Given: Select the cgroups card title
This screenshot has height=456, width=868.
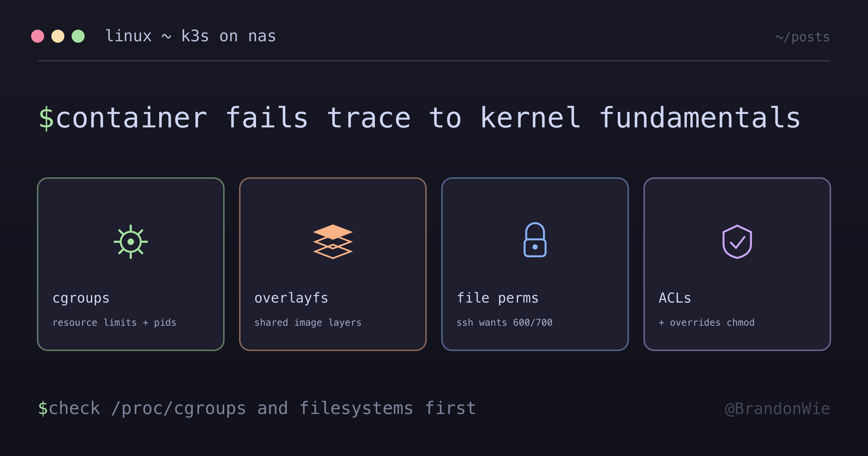Looking at the screenshot, I should [81, 298].
